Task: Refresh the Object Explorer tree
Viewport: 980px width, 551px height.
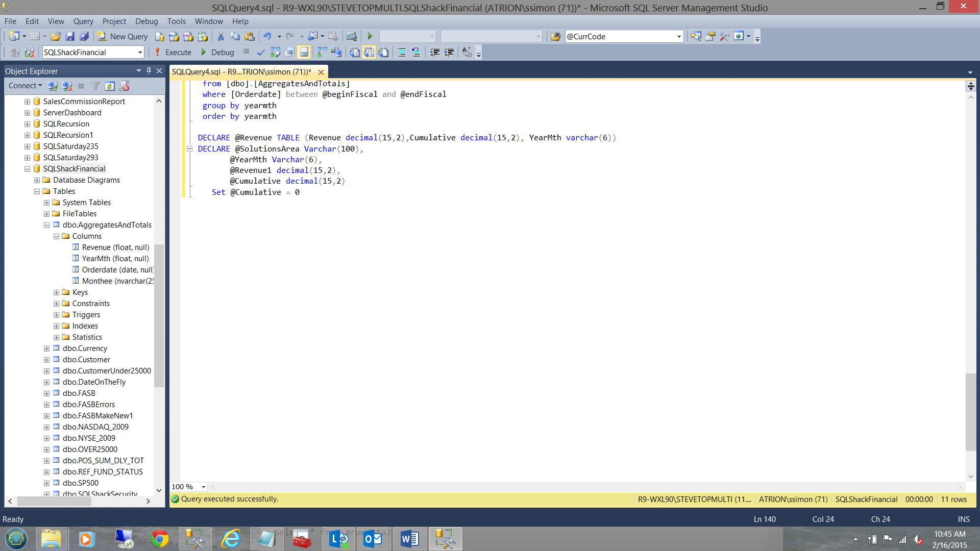Action: tap(110, 86)
